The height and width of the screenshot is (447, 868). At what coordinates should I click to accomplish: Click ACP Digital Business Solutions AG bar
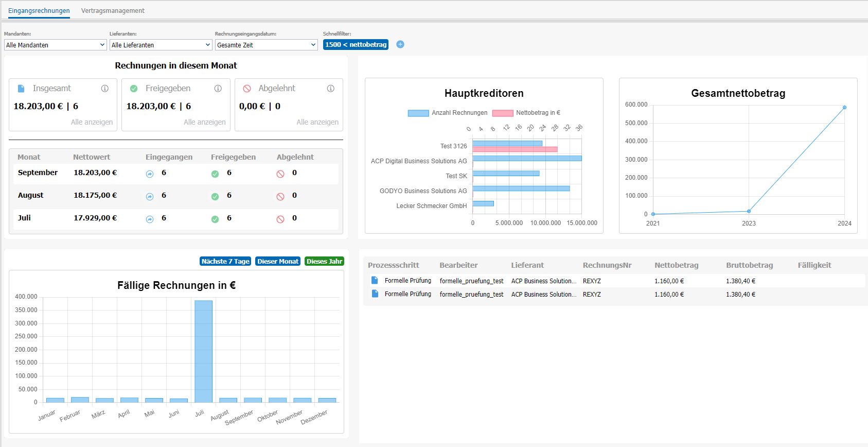coord(527,159)
